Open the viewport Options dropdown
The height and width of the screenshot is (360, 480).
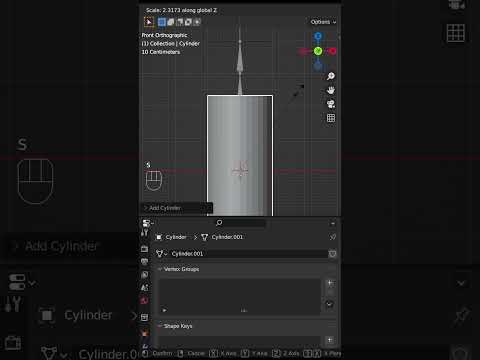point(323,22)
